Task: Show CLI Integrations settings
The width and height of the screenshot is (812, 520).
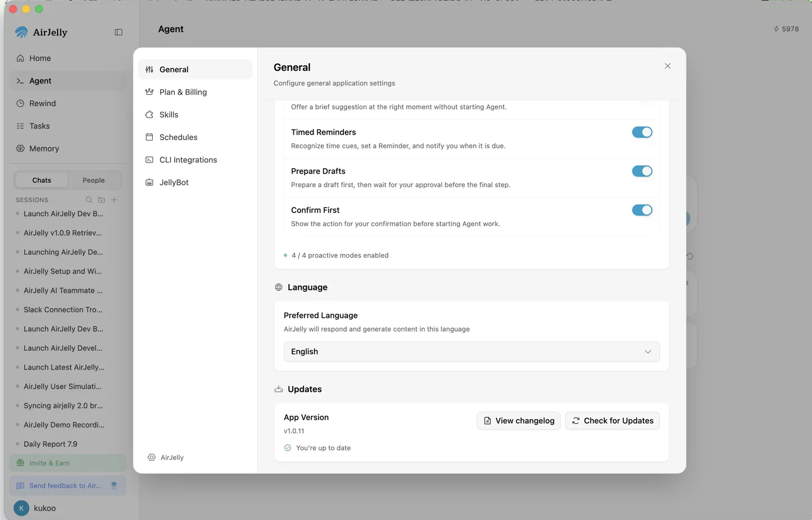Action: click(x=195, y=160)
